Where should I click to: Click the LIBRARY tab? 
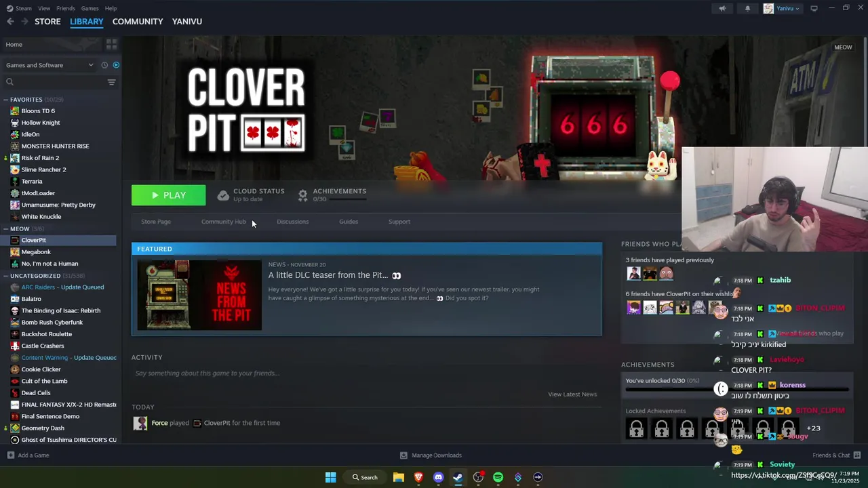click(87, 22)
